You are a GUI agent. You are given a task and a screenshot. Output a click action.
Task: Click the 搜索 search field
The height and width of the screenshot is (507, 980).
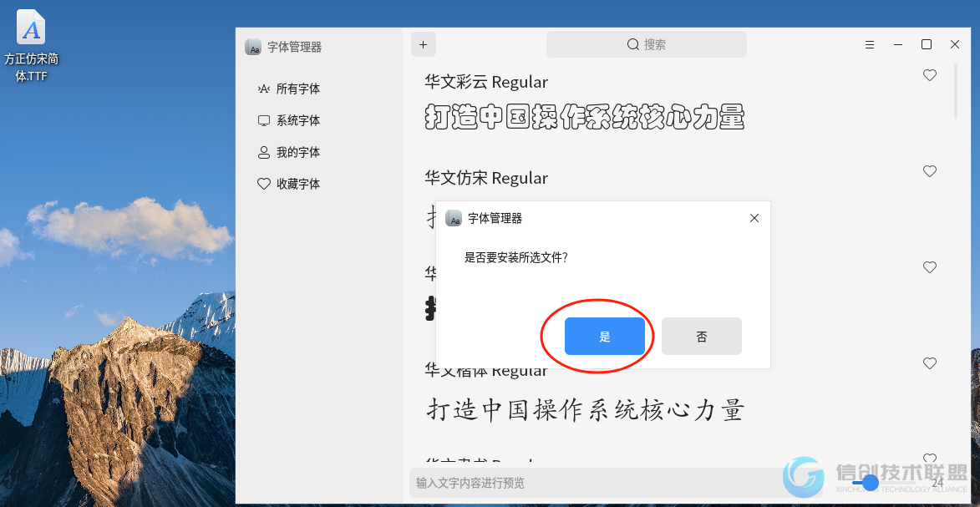(x=647, y=44)
